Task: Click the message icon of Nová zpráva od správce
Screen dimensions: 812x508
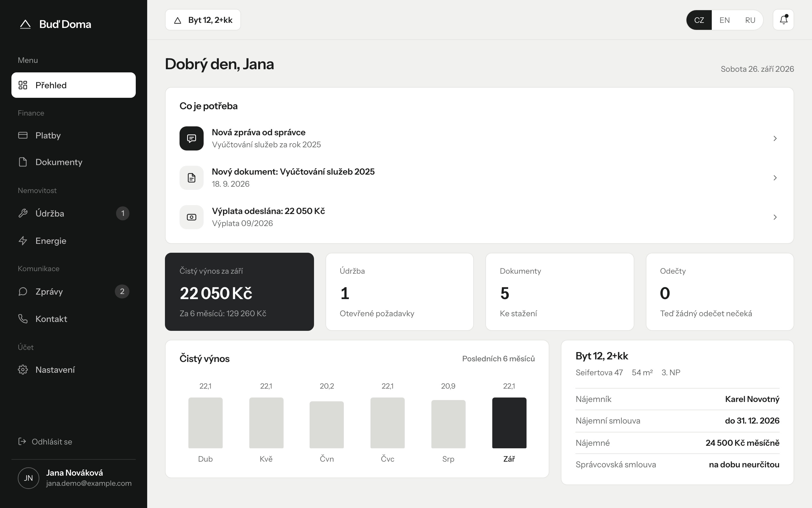Action: pos(191,138)
